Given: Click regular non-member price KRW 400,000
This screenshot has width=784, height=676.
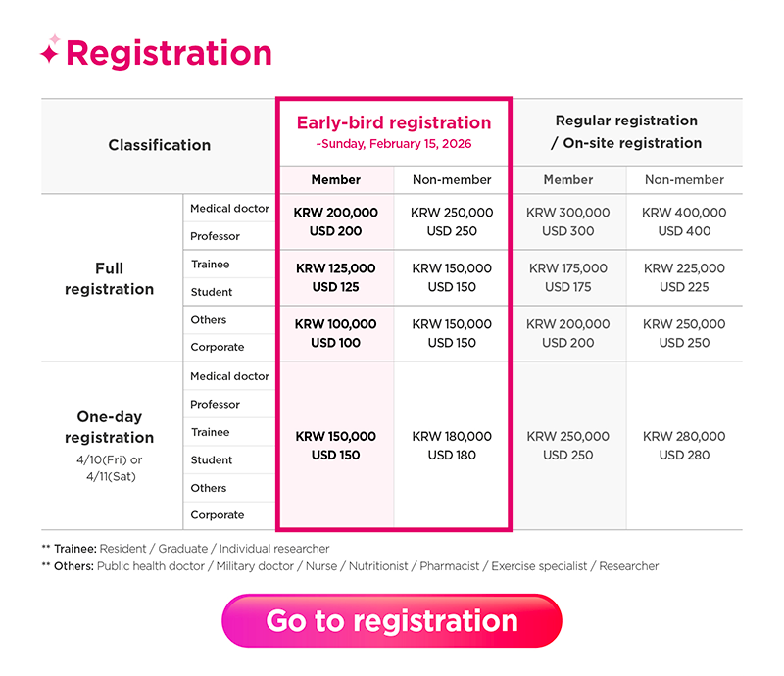Looking at the screenshot, I should (x=684, y=213).
